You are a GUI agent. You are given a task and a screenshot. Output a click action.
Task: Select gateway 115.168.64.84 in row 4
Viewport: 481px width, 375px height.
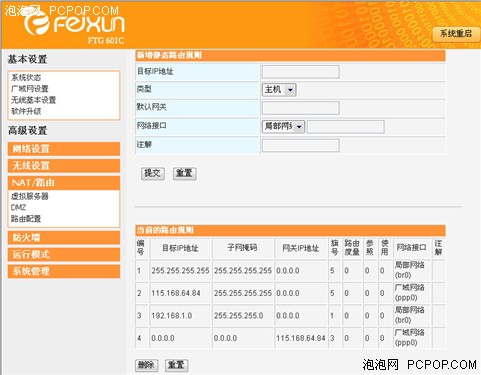[301, 338]
